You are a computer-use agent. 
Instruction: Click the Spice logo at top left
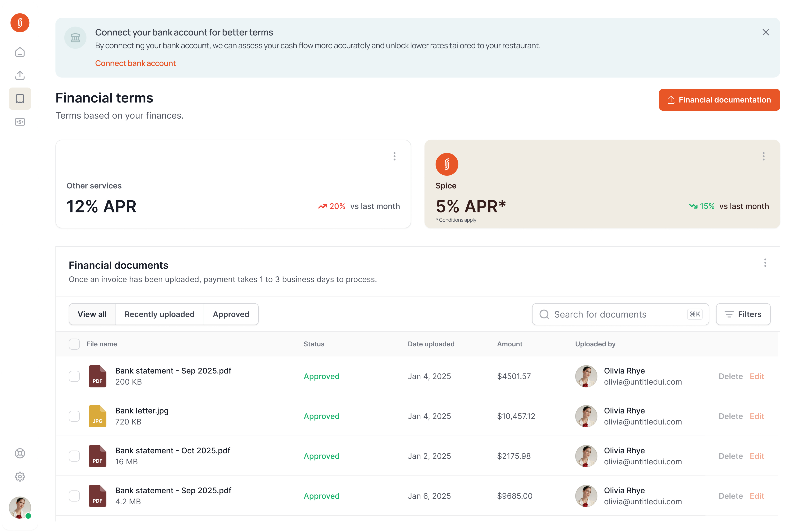coord(20,23)
